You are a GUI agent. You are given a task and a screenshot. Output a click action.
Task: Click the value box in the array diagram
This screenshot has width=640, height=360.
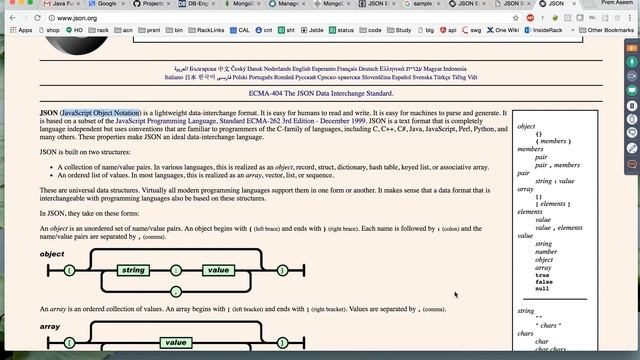[176, 342]
